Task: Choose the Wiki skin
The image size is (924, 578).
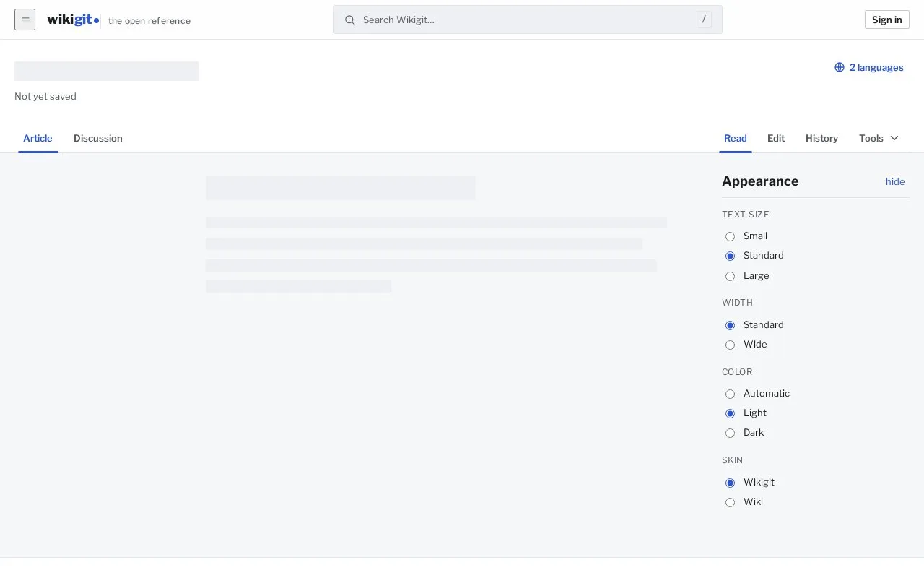Action: [x=730, y=502]
